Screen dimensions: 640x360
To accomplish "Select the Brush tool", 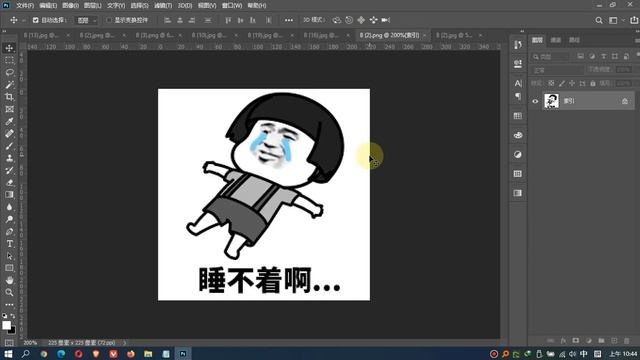I will coord(9,146).
